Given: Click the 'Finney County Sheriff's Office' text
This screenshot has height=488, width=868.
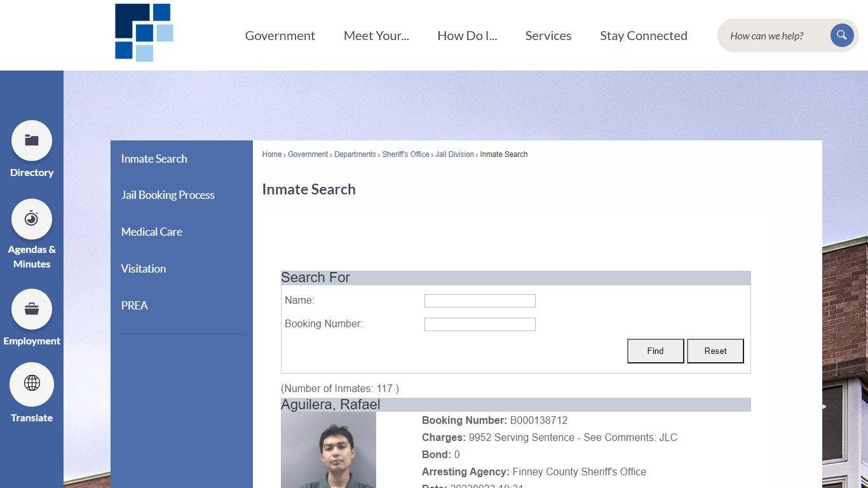Looking at the screenshot, I should click(x=580, y=472).
